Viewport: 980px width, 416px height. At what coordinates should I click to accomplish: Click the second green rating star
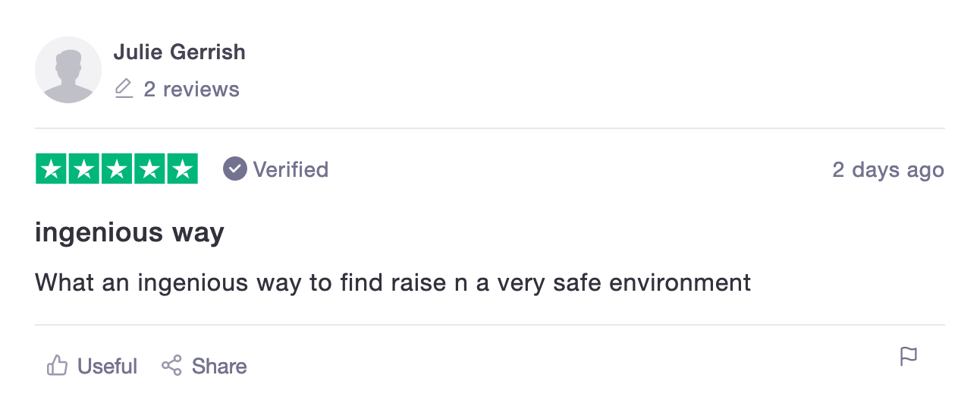pos(84,169)
